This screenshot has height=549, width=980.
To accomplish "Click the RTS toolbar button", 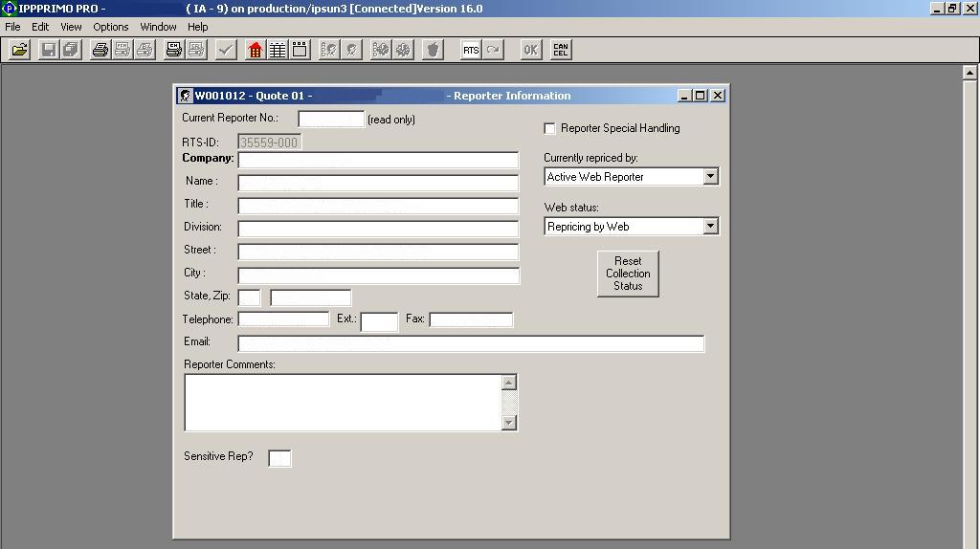I will (x=471, y=50).
